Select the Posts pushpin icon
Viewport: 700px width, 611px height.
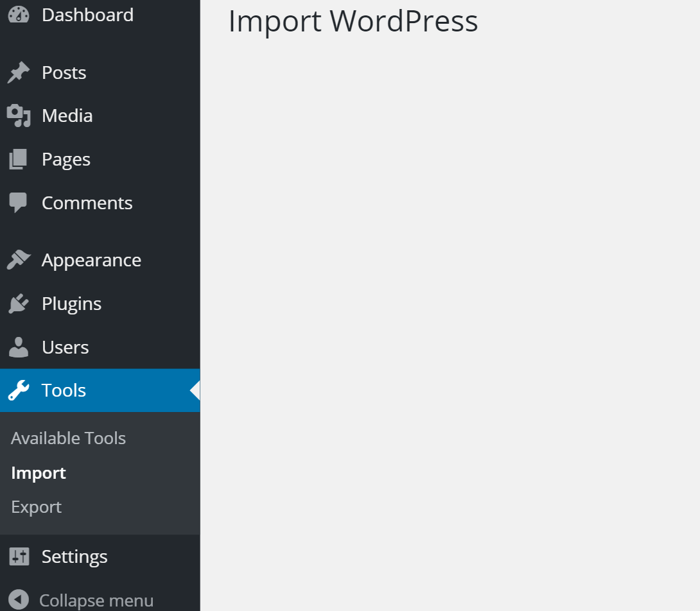(x=17, y=72)
